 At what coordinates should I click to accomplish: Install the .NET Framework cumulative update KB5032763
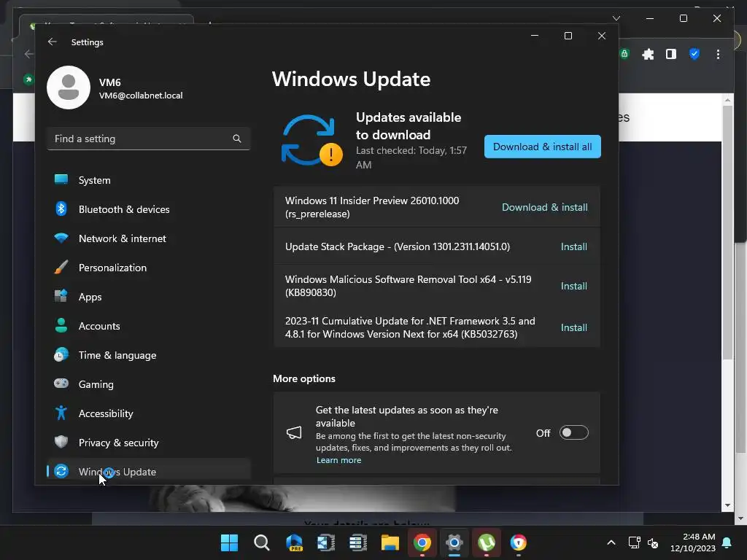tap(573, 327)
